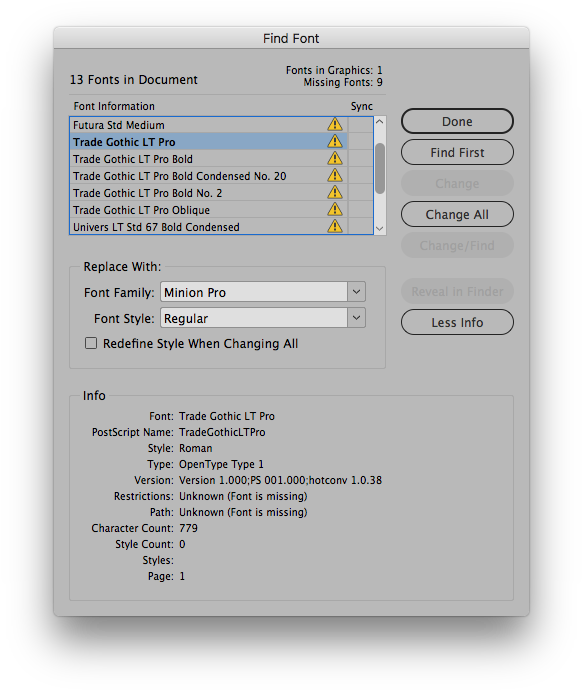Open the Font Style dropdown arrow

356,318
